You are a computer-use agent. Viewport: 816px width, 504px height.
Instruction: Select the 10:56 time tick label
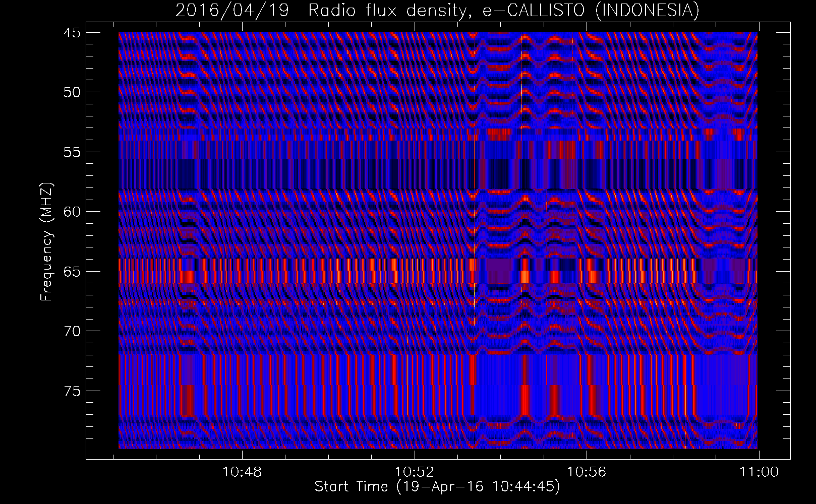587,472
